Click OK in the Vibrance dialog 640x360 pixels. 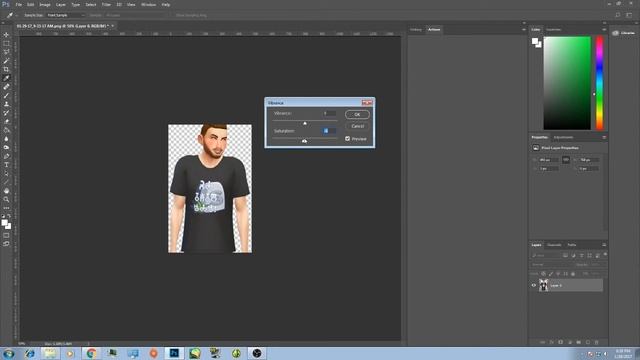[x=357, y=114]
